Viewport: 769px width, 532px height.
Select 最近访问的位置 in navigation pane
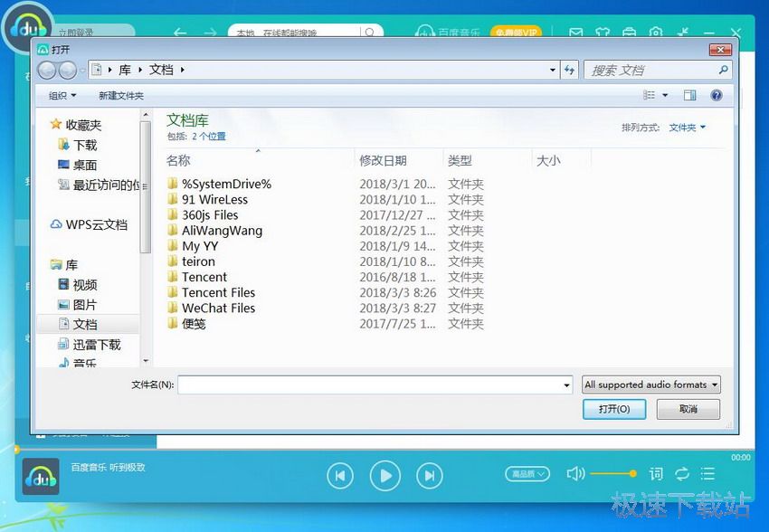[100, 185]
